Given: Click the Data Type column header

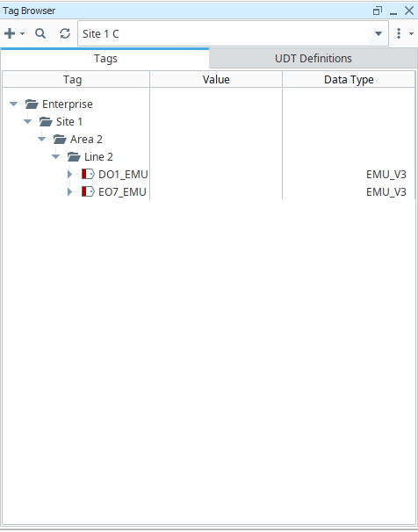Looking at the screenshot, I should pos(349,79).
